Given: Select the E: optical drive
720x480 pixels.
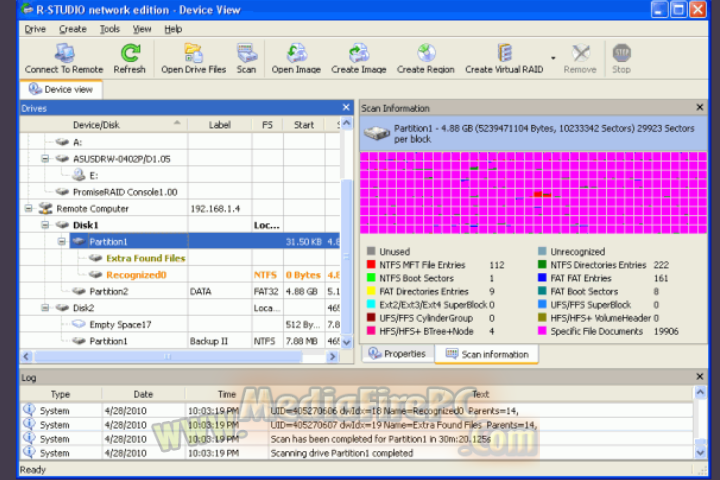Looking at the screenshot, I should click(x=85, y=175).
